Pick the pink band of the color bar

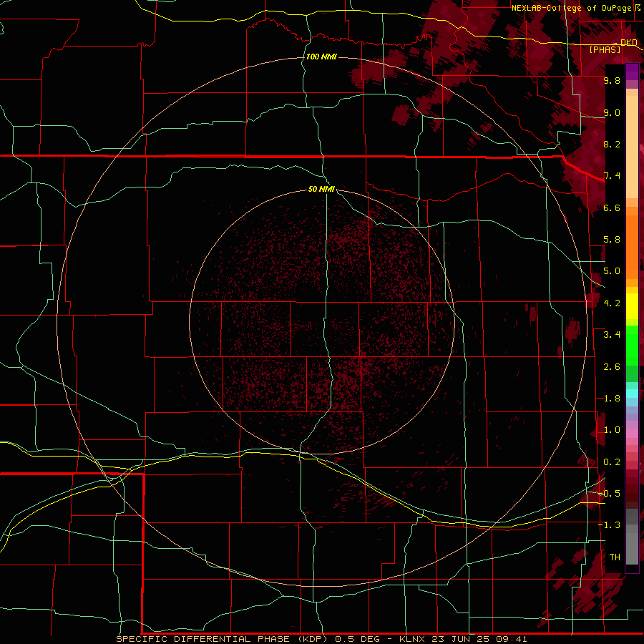pyautogui.click(x=632, y=434)
